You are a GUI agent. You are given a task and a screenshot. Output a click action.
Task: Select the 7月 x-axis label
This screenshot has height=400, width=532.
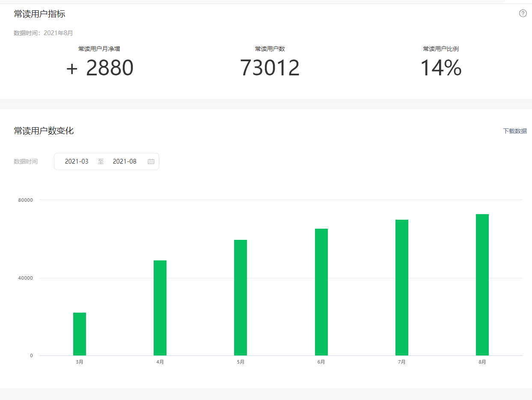tap(402, 362)
